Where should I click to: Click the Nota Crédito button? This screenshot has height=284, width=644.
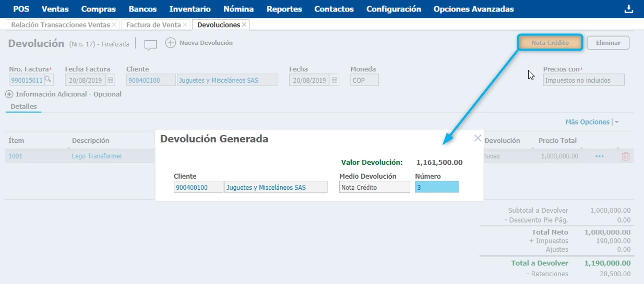pos(550,43)
